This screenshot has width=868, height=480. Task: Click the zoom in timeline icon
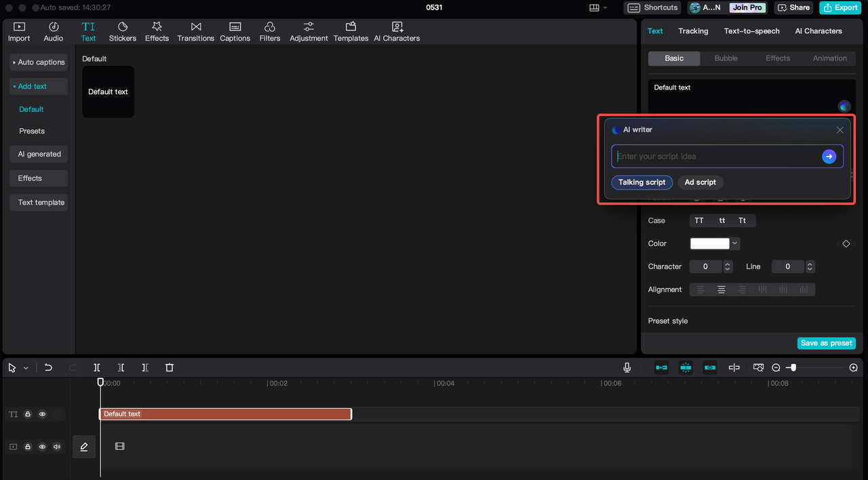854,367
